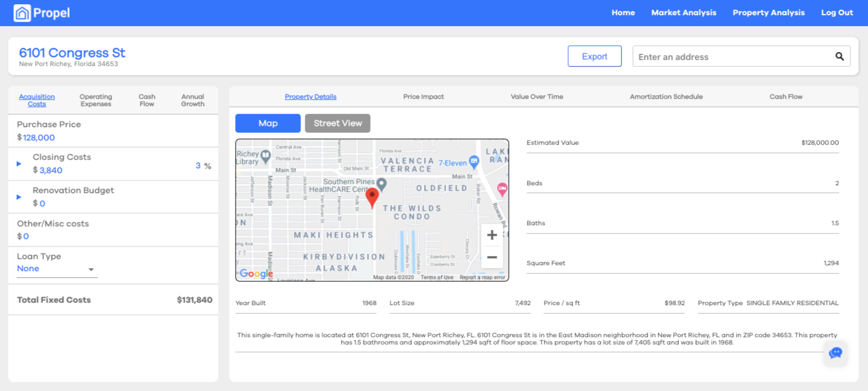Select the Price Impact tab
Viewport: 868px width, 391px height.
[x=423, y=97]
